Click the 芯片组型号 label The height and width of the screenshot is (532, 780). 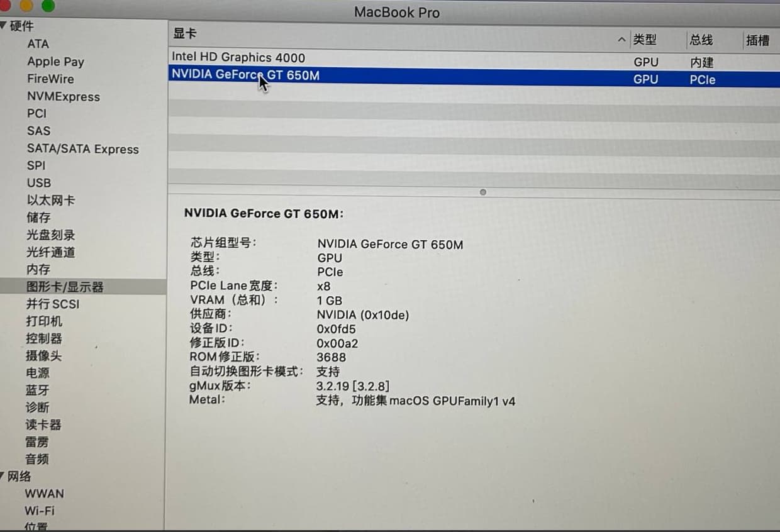point(223,243)
